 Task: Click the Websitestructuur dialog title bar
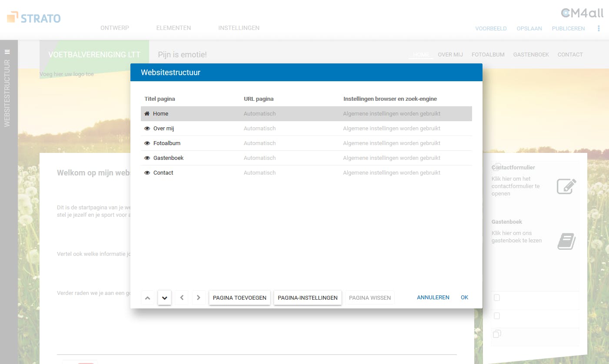click(x=306, y=73)
